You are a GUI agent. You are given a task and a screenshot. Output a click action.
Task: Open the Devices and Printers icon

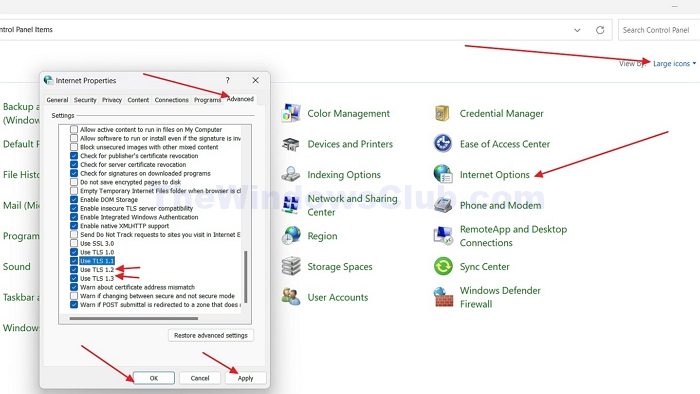tap(291, 144)
